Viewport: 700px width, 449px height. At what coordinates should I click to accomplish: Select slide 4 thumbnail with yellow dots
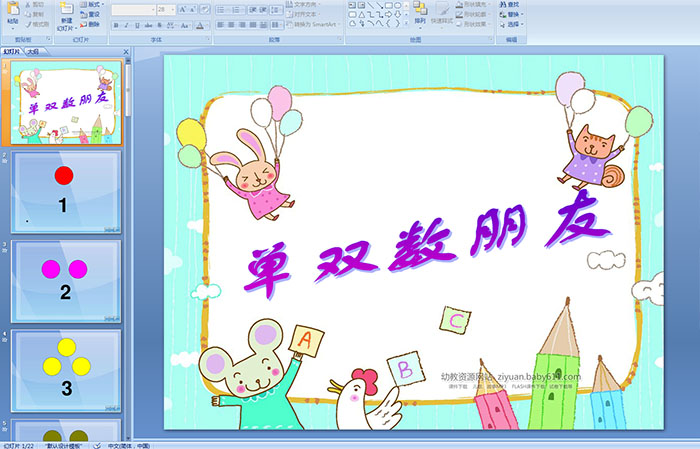point(66,370)
